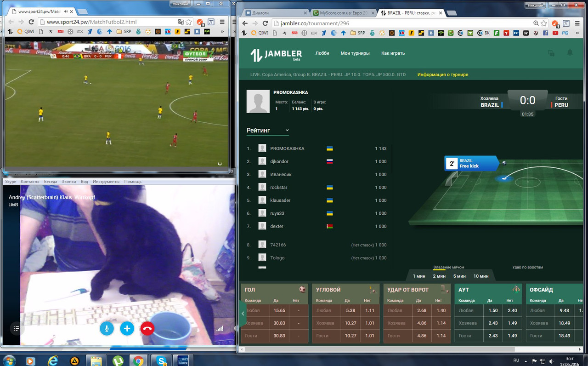Image resolution: width=588 pixels, height=366 pixels.
Task: Star the sport24.pw page
Action: pos(189,22)
